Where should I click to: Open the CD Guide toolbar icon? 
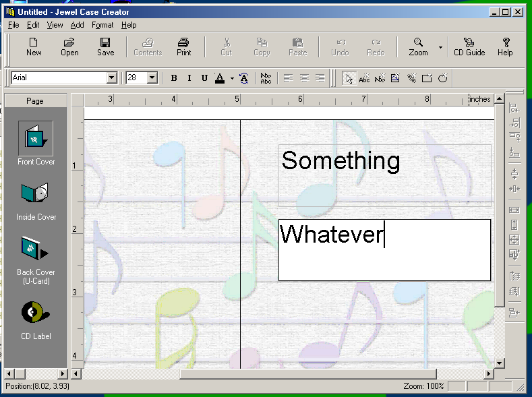469,47
